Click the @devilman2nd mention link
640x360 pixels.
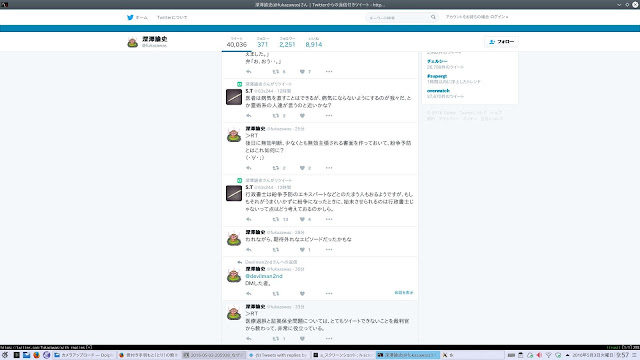[x=264, y=276]
